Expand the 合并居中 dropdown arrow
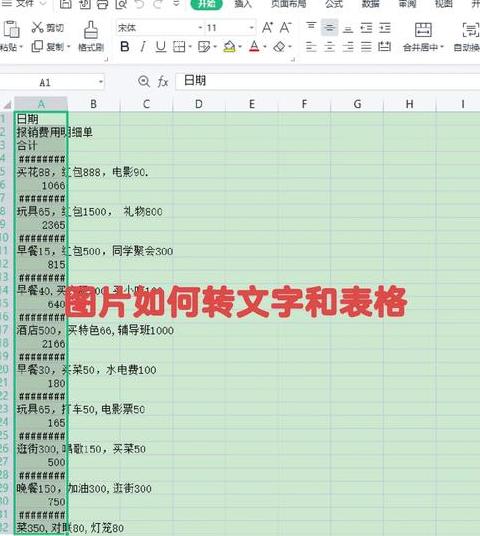 pos(441,47)
